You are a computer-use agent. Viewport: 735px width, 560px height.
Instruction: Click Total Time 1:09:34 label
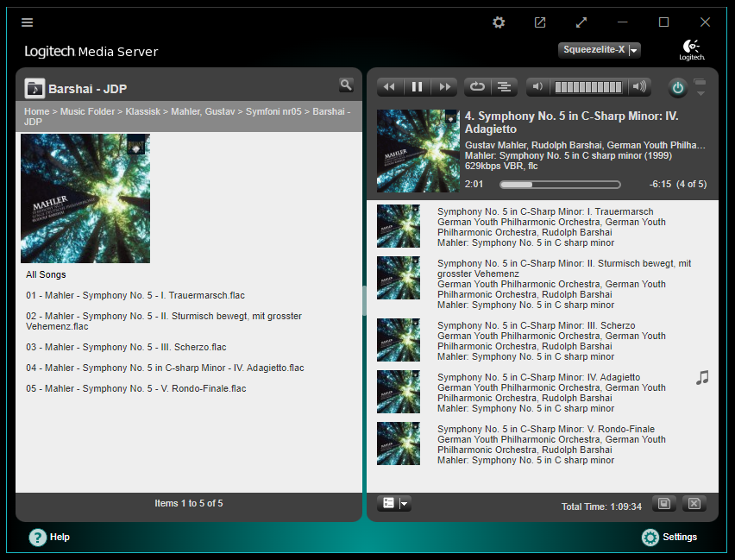pos(601,507)
